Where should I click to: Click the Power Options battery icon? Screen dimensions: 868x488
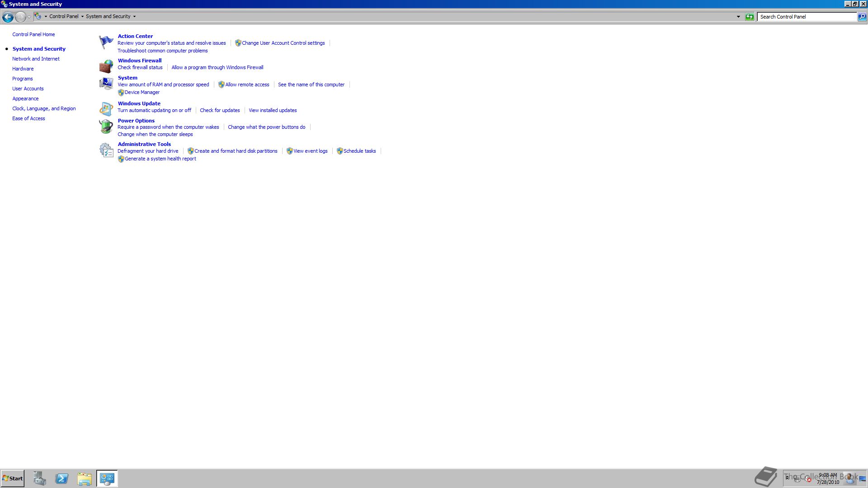106,126
